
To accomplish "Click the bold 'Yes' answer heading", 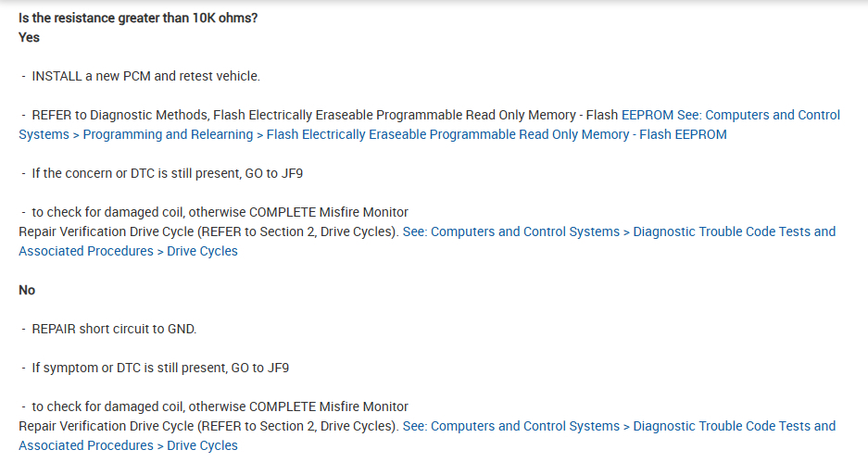I will tap(30, 37).
